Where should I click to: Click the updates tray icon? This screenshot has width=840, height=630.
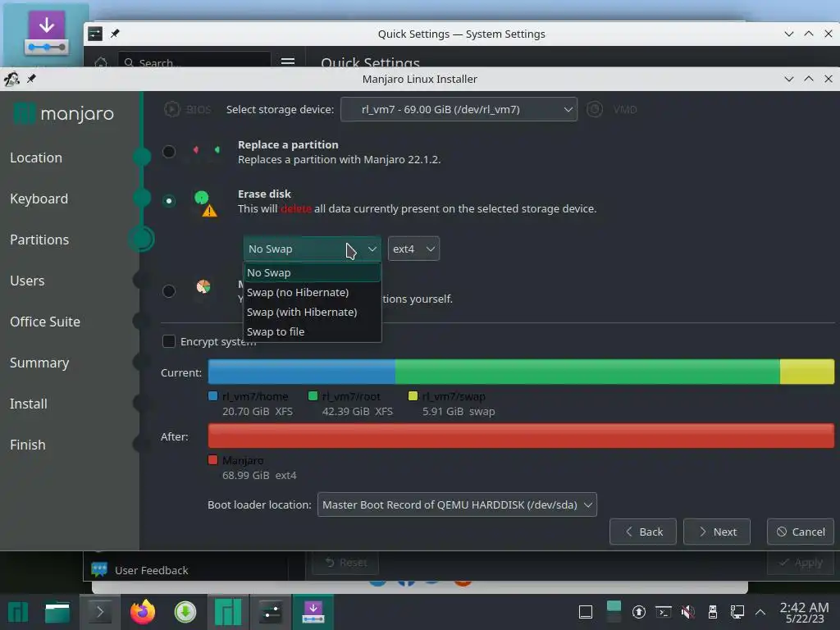pyautogui.click(x=638, y=612)
